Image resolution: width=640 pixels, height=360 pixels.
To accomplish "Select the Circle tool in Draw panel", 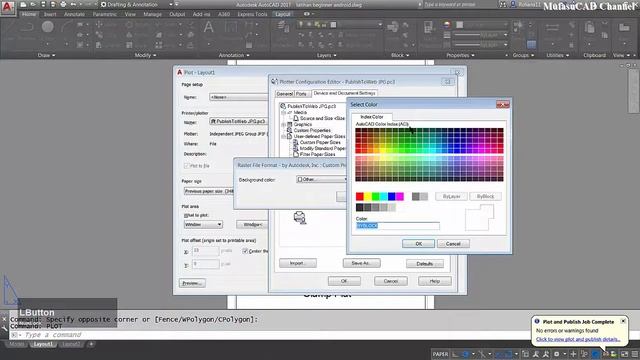I will 47,27.
